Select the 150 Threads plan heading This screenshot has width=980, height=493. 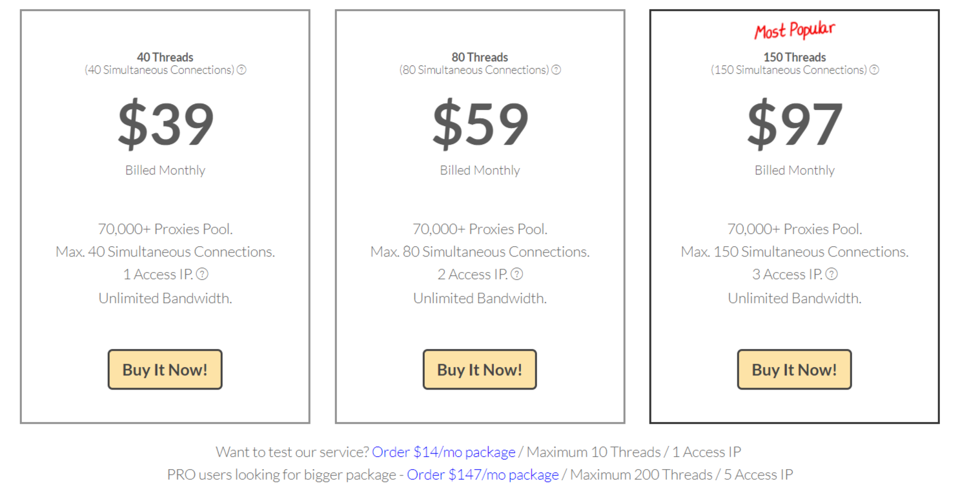(795, 57)
